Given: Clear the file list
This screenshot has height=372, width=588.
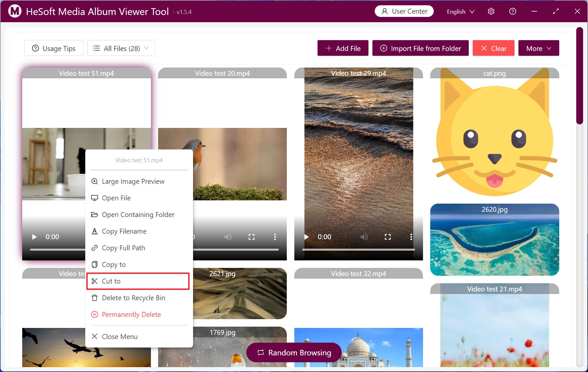Looking at the screenshot, I should coord(493,48).
